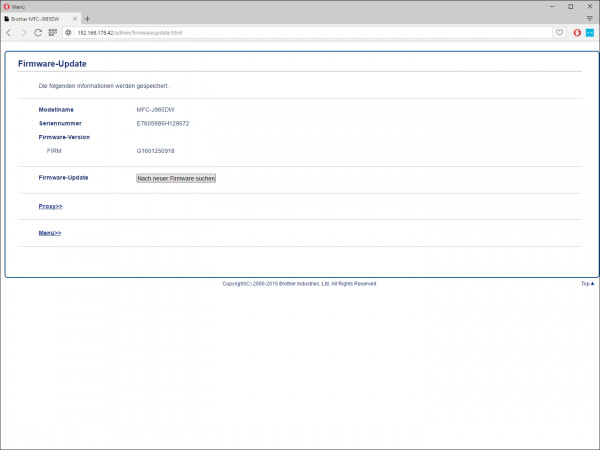
Task: Go forward to the next page
Action: click(23, 32)
